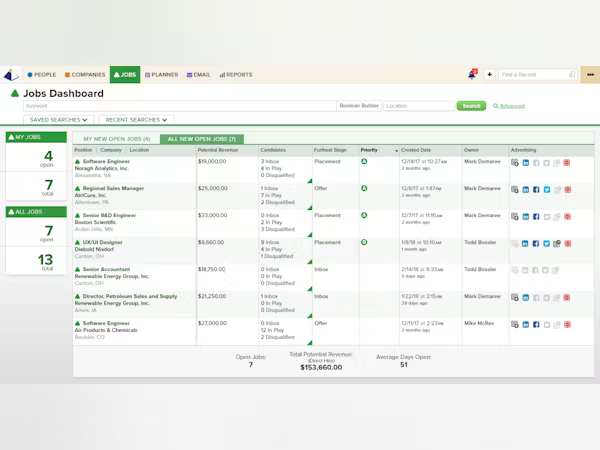
Task: Click LinkedIn icon for Noragh Software Engineer
Action: 526,163
